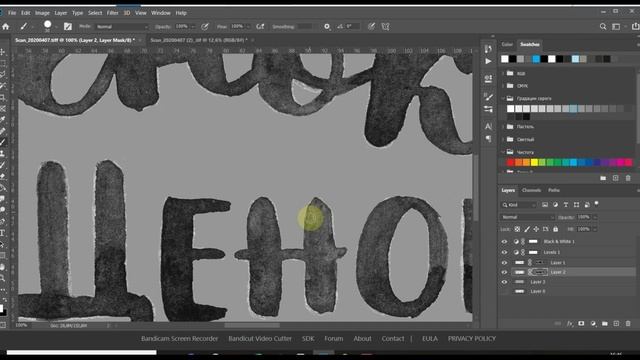Select the Move tool

pyautogui.click(x=3, y=52)
